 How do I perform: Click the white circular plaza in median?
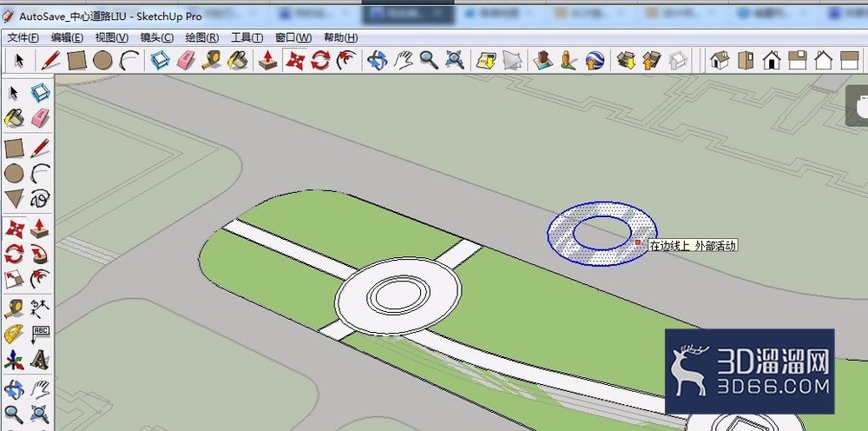click(398, 295)
